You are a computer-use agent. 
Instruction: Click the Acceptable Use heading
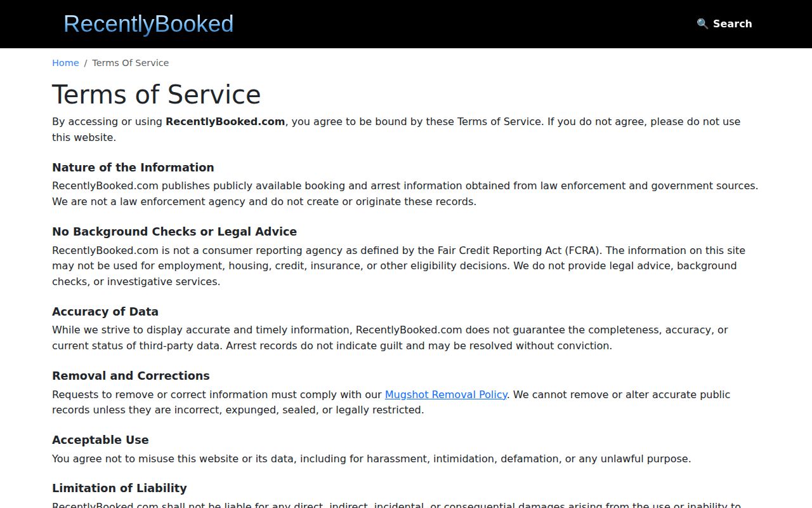pos(100,440)
